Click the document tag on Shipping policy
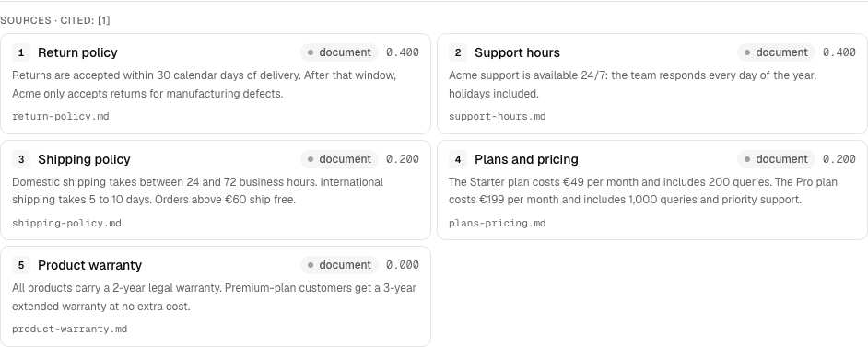The image size is (868, 347). (339, 159)
